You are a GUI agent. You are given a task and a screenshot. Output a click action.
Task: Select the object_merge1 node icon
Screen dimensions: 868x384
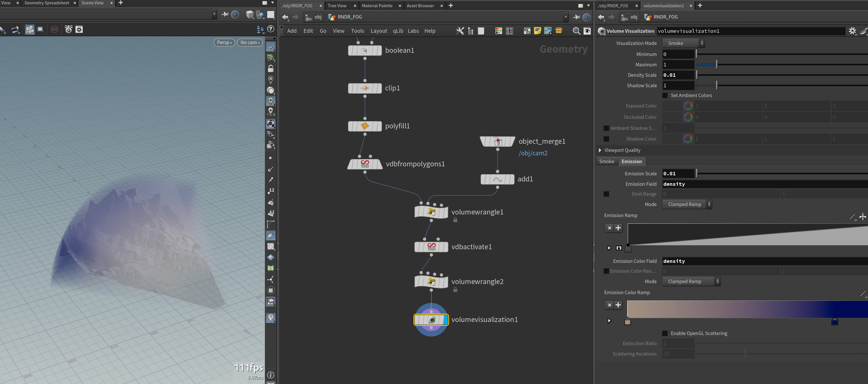coord(498,141)
